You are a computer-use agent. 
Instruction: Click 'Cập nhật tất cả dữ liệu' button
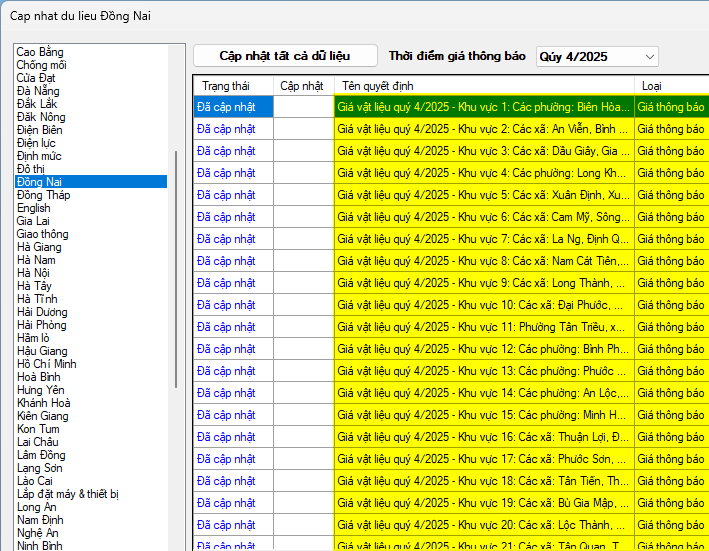point(285,56)
